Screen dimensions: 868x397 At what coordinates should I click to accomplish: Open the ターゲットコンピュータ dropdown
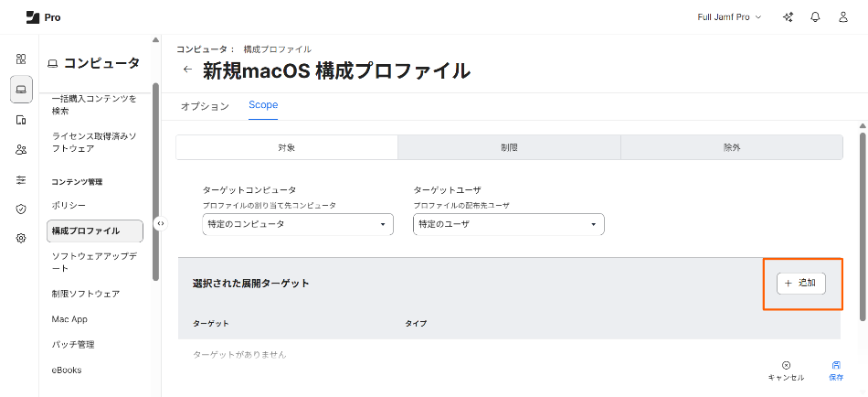click(x=297, y=224)
